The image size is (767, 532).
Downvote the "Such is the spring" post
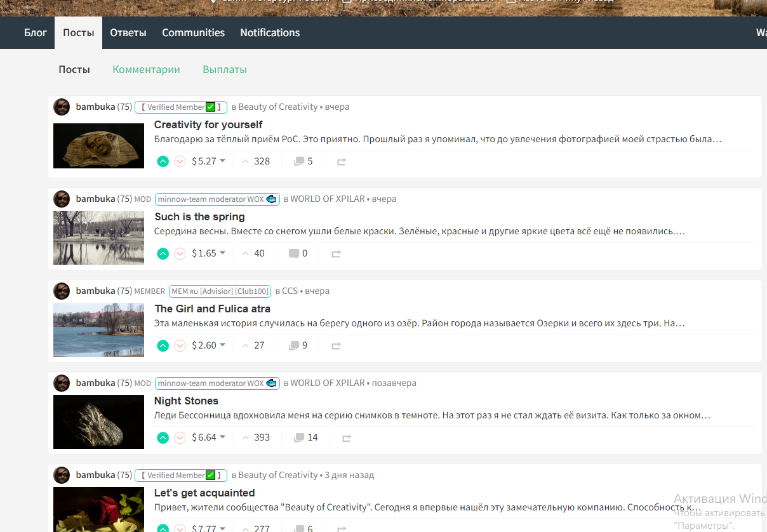pos(180,253)
